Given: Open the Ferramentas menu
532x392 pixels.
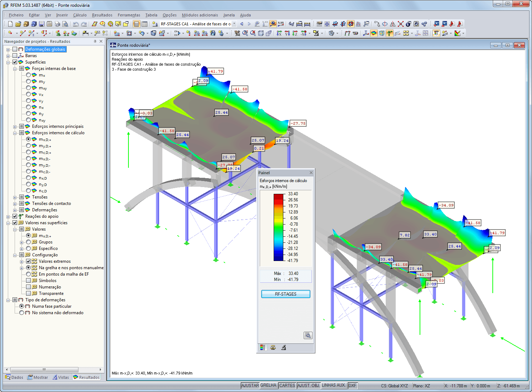Looking at the screenshot, I should coord(129,15).
